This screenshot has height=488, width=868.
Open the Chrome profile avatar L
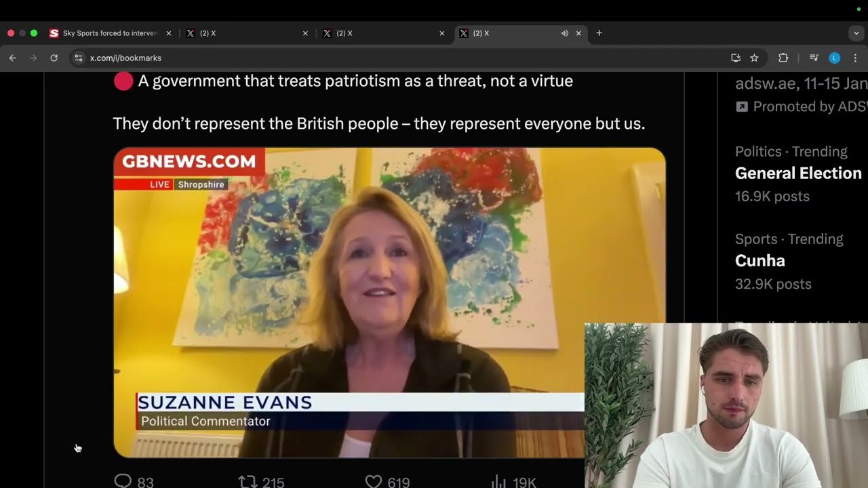point(835,58)
